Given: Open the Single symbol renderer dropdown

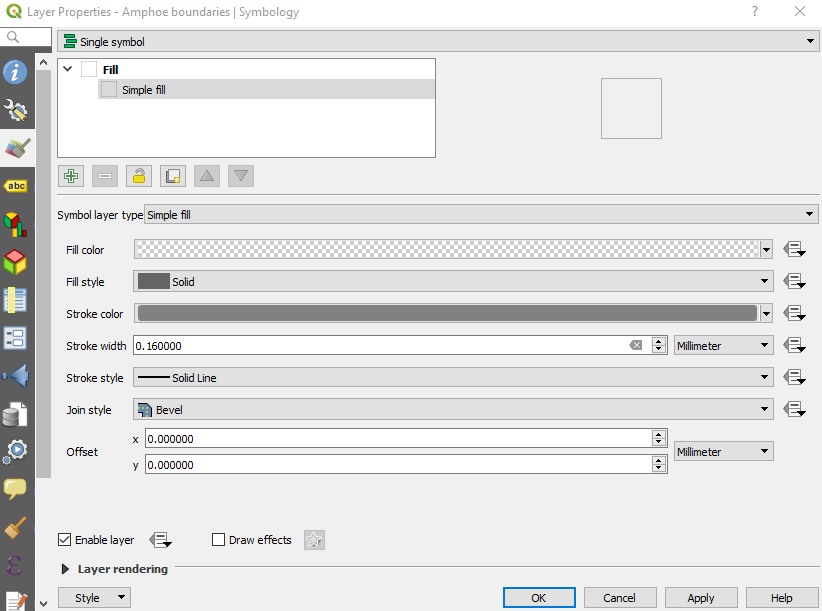Looking at the screenshot, I should 436,42.
